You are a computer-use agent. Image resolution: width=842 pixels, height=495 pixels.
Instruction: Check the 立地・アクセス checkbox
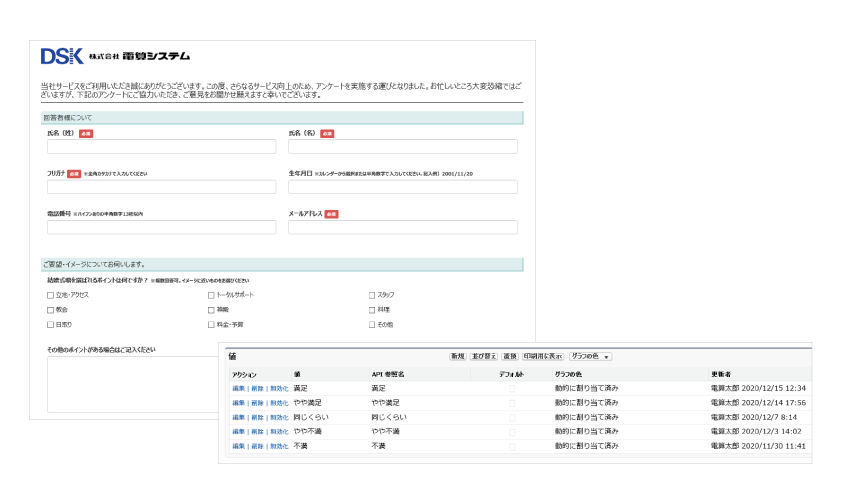(50, 295)
